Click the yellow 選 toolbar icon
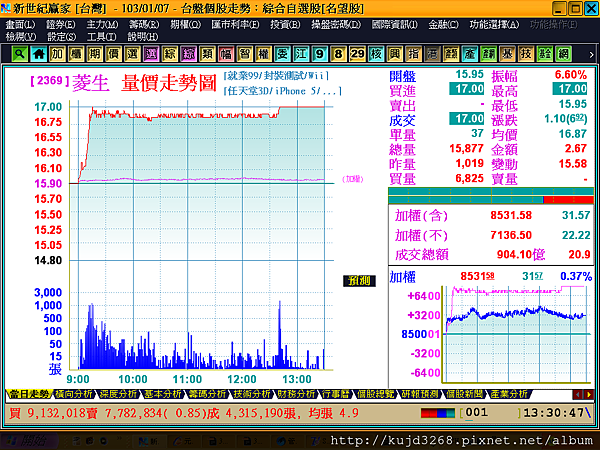 tap(132, 54)
